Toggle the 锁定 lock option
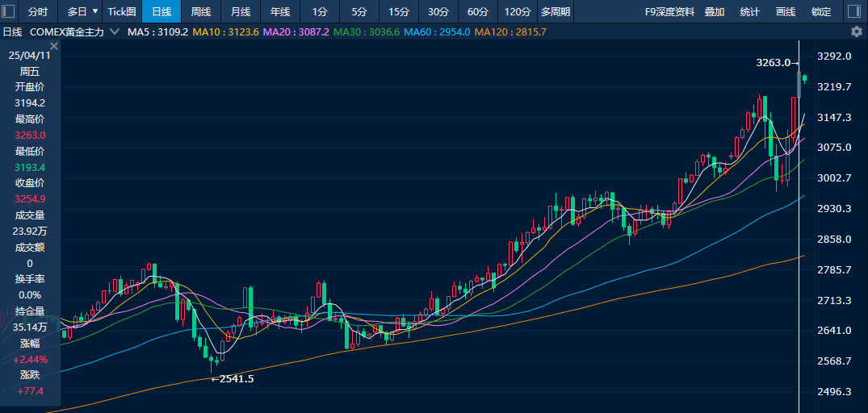The width and height of the screenshot is (868, 413). pos(821,11)
